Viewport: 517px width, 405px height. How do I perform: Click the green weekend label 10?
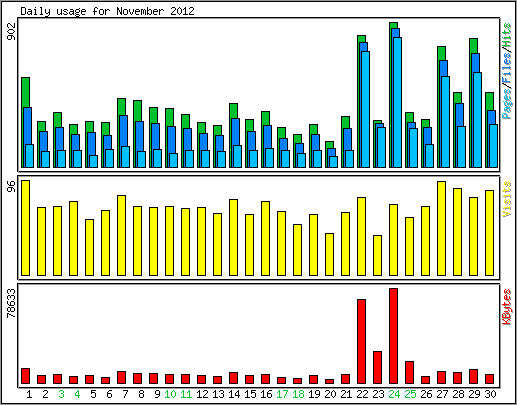pos(170,394)
